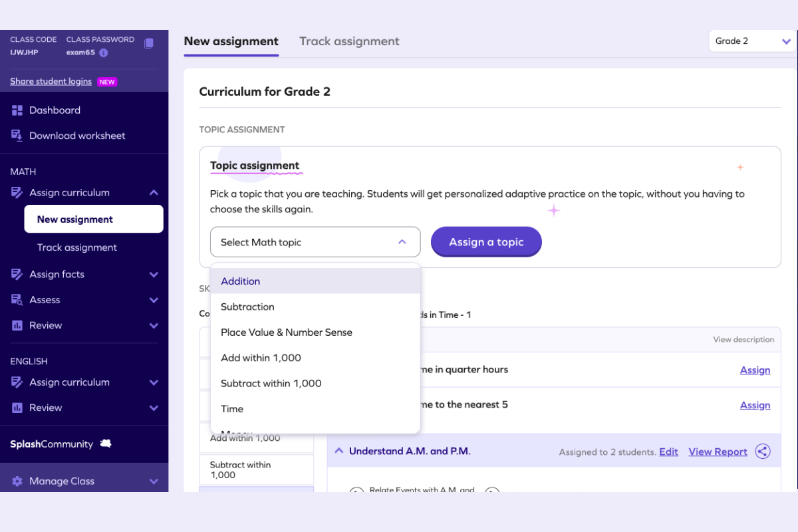
Task: Expand the Assign facts menu
Action: (x=154, y=275)
